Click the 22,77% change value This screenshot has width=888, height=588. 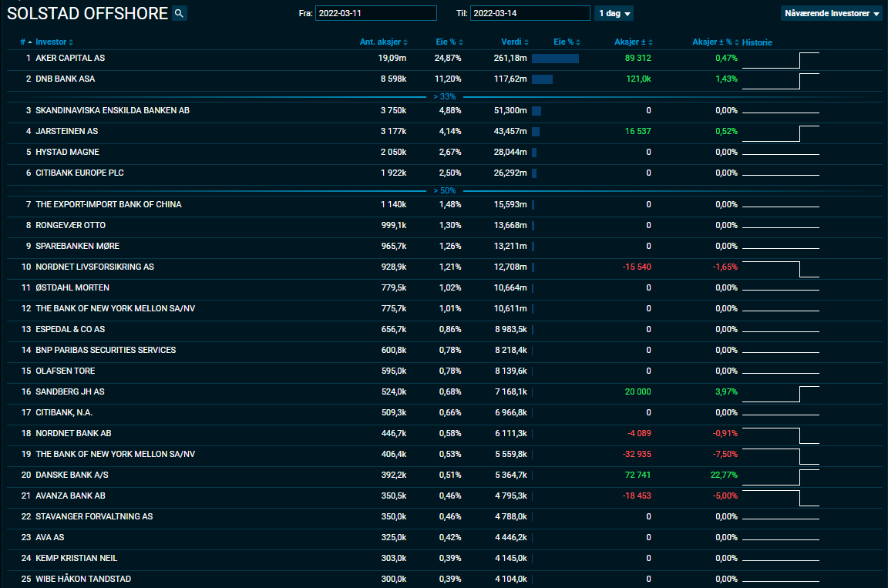click(x=724, y=475)
